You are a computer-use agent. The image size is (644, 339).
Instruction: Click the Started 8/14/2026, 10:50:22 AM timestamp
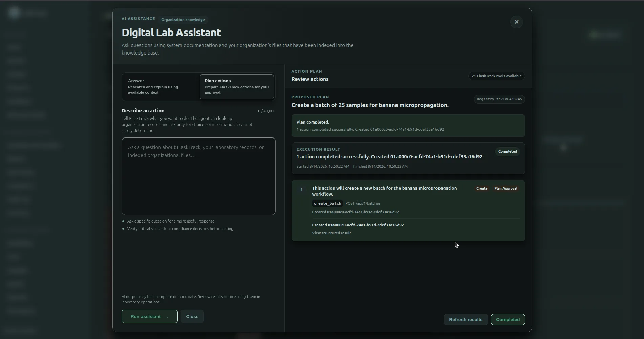[x=323, y=166]
